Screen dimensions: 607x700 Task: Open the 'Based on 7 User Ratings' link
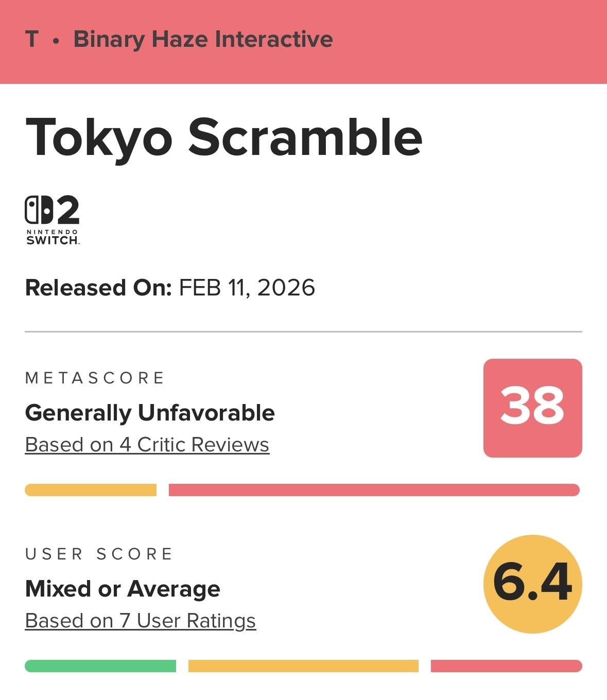[141, 621]
